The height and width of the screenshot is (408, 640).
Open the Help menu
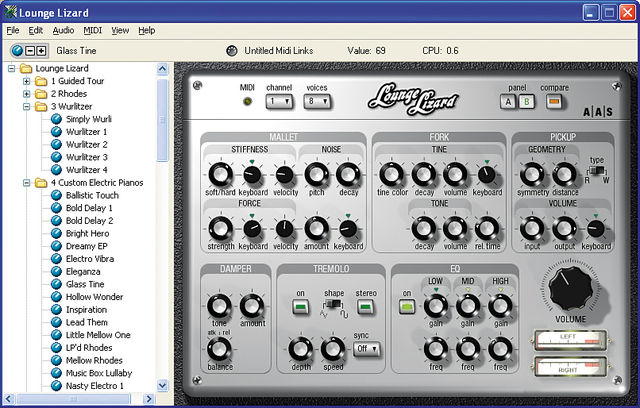tap(147, 30)
